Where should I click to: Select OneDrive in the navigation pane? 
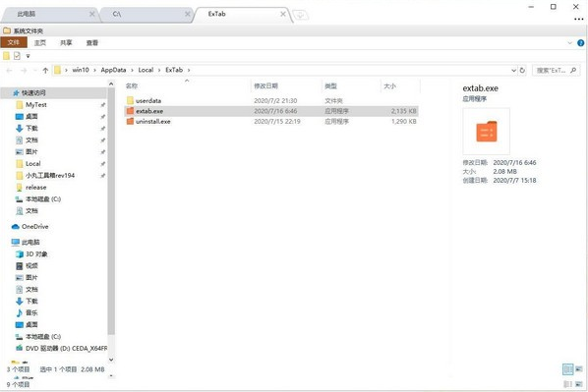tap(34, 227)
